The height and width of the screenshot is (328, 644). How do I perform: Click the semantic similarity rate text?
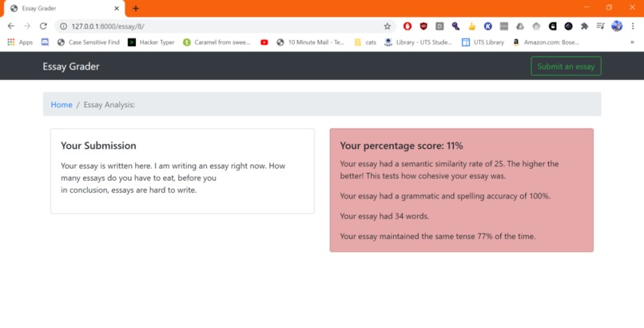click(x=449, y=170)
